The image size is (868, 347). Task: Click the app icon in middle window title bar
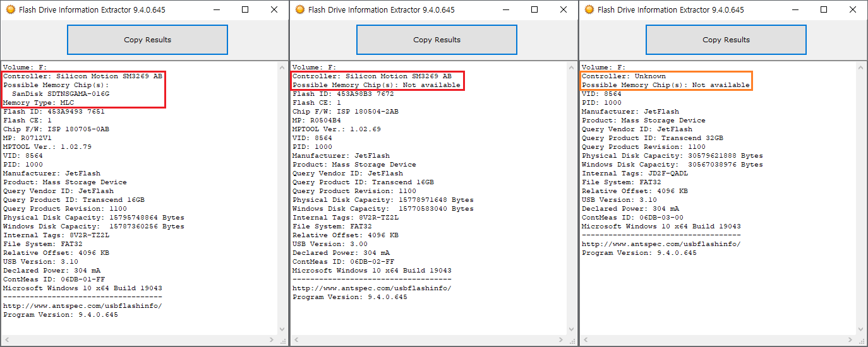pos(299,9)
